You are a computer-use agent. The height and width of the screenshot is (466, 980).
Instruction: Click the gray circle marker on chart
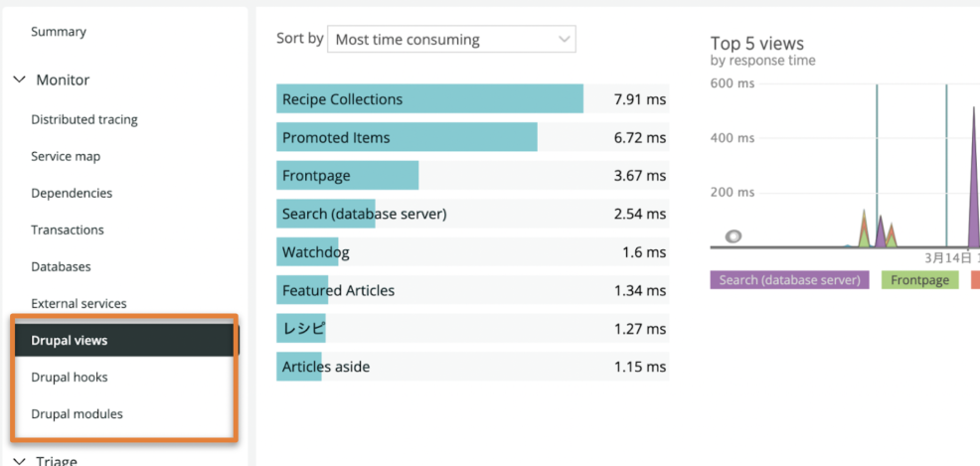pyautogui.click(x=734, y=236)
